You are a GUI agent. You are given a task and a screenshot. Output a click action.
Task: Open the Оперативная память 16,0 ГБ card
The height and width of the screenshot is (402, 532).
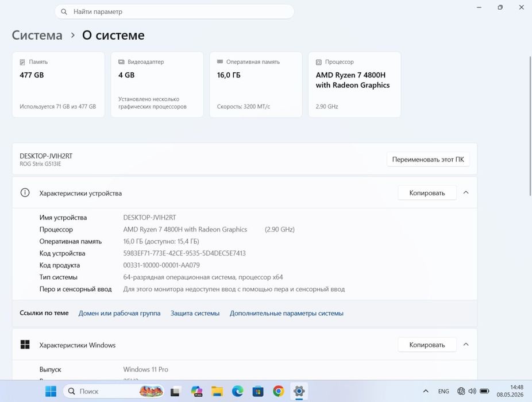(x=256, y=84)
